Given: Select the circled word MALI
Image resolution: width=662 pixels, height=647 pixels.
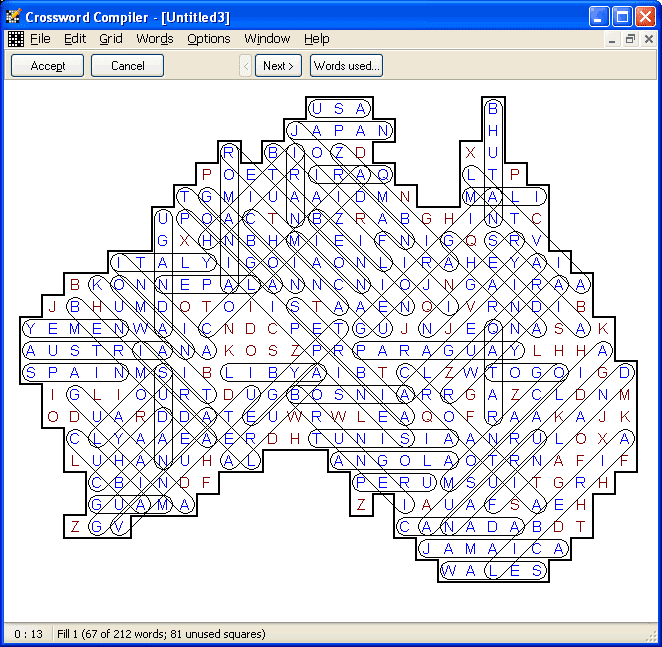Looking at the screenshot, I should [504, 196].
